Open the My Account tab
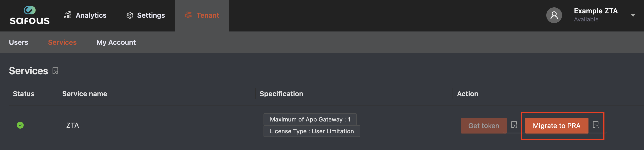 (x=116, y=42)
